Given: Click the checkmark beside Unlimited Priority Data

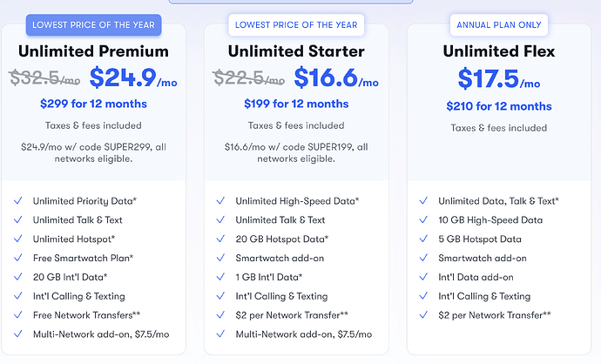Looking at the screenshot, I should click(x=17, y=201).
